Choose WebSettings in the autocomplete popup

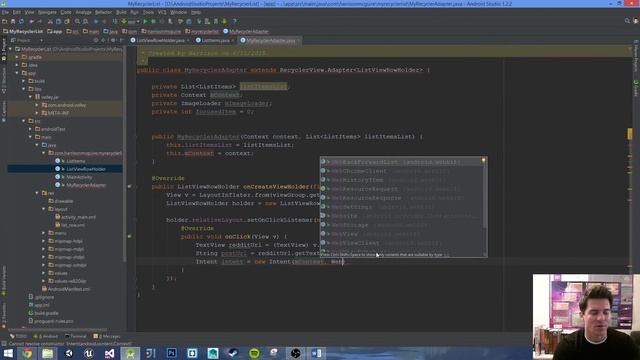tap(401, 207)
